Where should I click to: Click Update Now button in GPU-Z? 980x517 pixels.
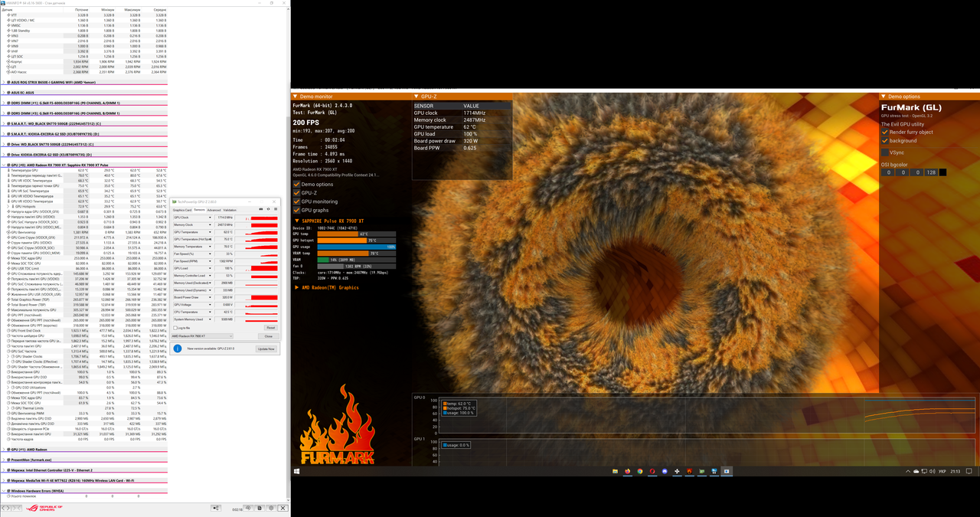(x=266, y=349)
